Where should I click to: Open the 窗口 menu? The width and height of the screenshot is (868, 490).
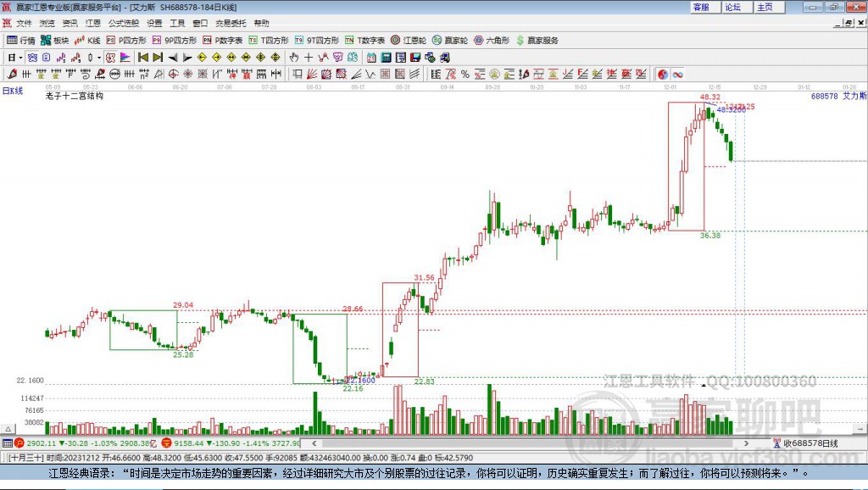point(200,23)
